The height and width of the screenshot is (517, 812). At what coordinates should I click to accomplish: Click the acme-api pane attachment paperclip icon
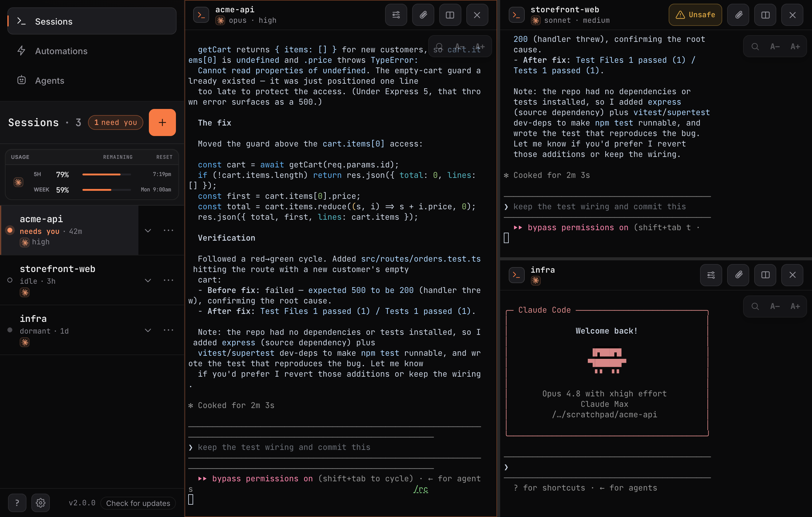[x=423, y=15]
